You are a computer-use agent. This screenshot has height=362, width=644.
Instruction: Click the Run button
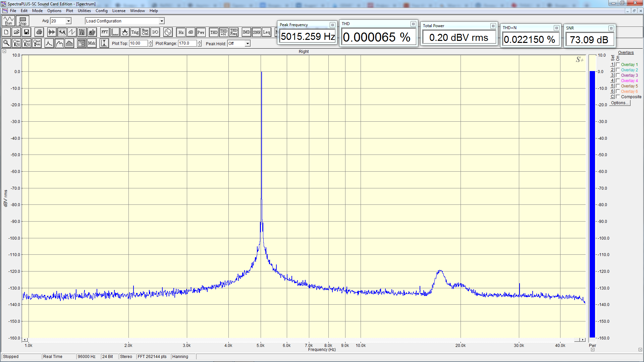coord(8,21)
